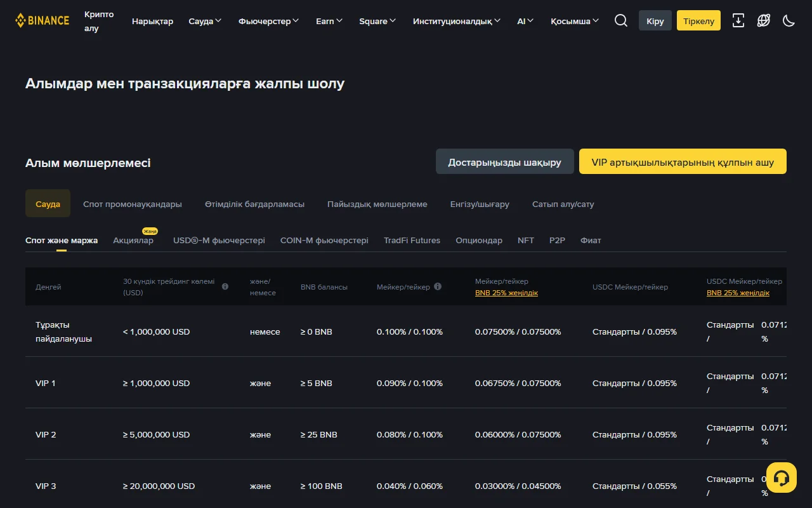Click the Тұрақты пайдаланушы level cell
This screenshot has height=508, width=812.
coord(63,331)
